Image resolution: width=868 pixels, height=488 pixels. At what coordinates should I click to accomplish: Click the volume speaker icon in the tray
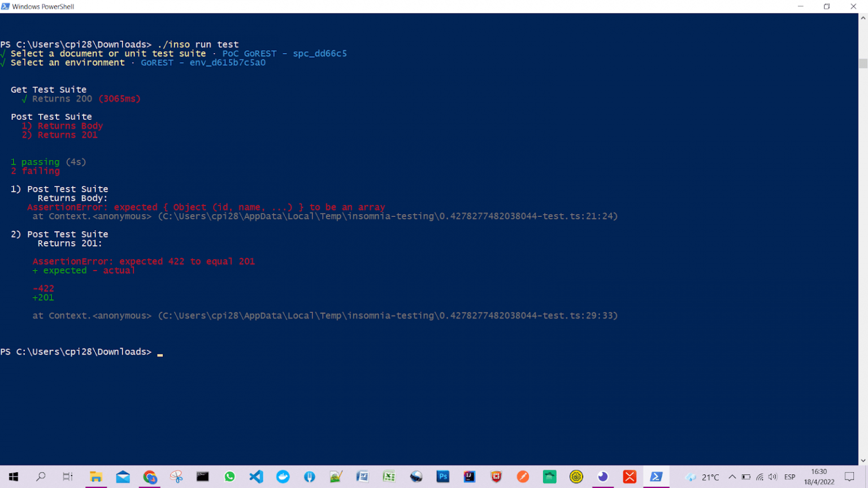tap(772, 477)
